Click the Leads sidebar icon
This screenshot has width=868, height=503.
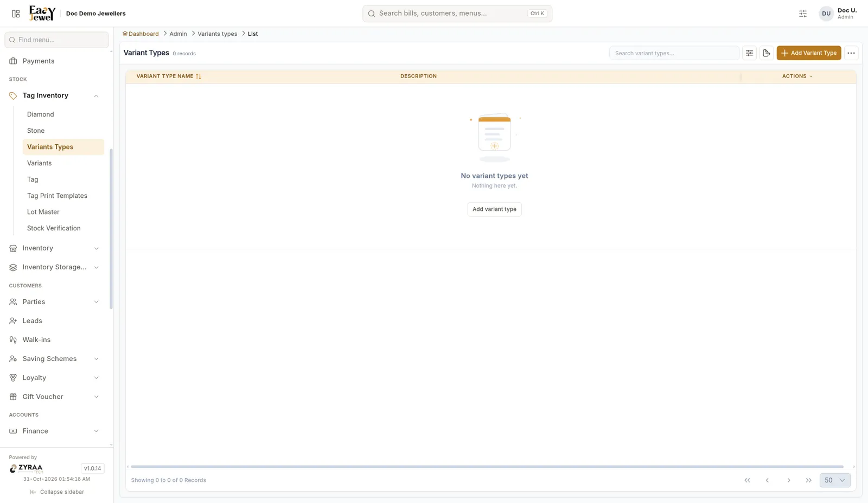click(x=13, y=321)
